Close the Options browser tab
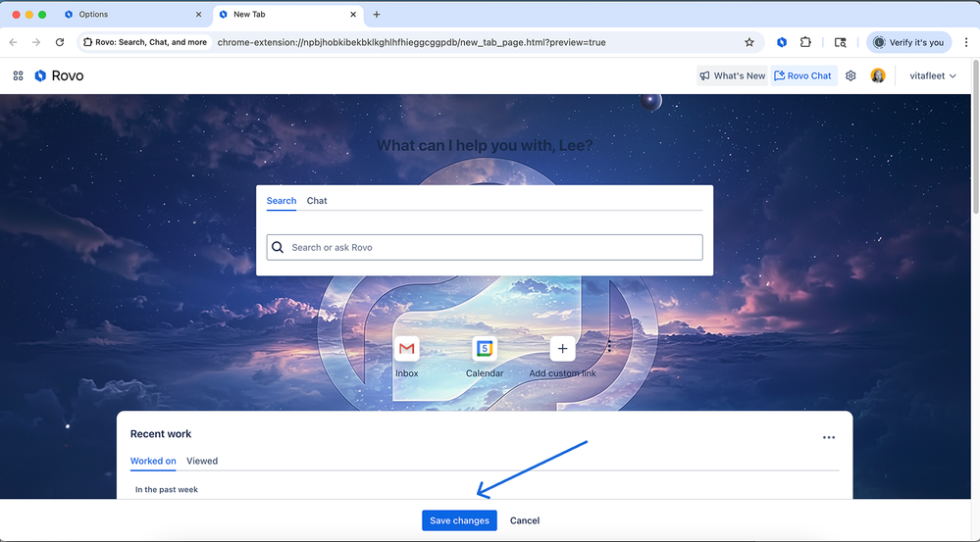This screenshot has width=980, height=542. pos(199,15)
